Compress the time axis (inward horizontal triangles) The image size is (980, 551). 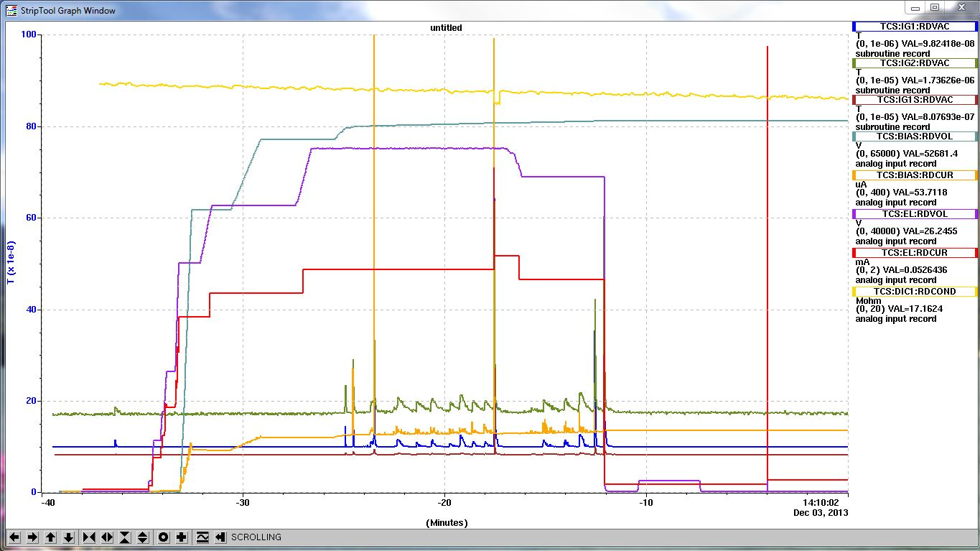[89, 537]
